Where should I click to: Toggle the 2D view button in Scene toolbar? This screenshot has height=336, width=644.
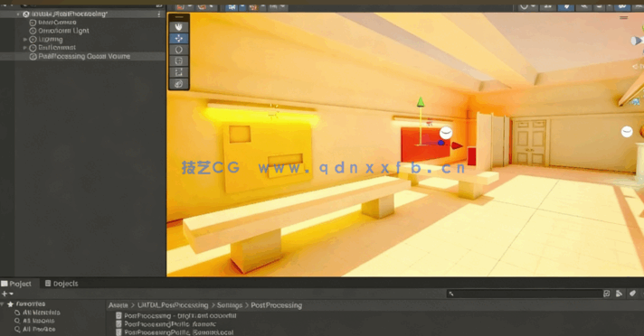548,7
